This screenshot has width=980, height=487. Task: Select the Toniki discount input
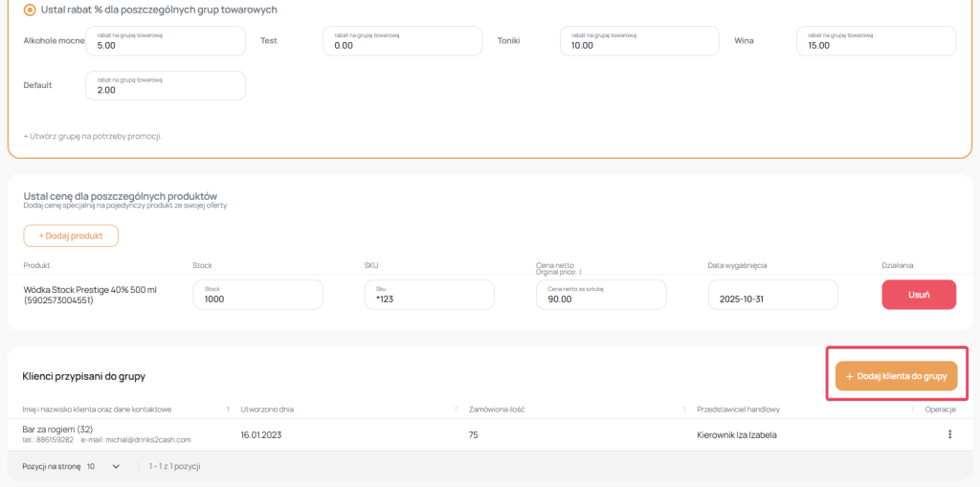(639, 41)
